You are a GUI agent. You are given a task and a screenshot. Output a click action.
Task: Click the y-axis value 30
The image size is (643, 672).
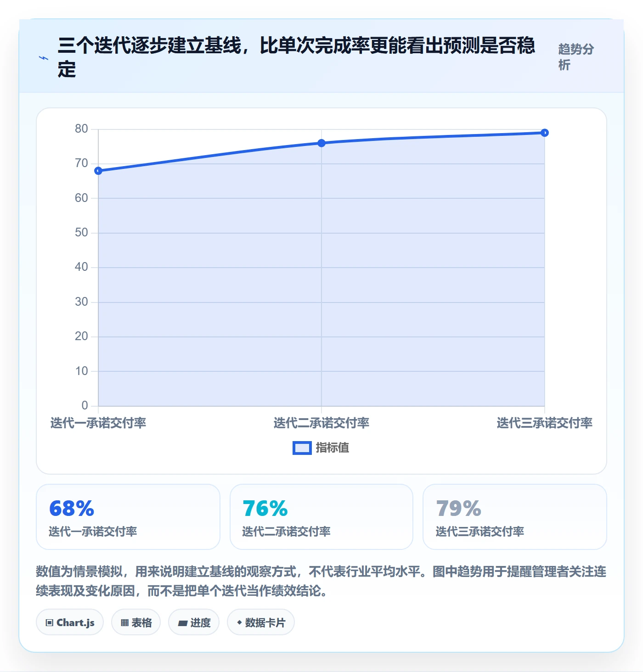click(x=81, y=302)
